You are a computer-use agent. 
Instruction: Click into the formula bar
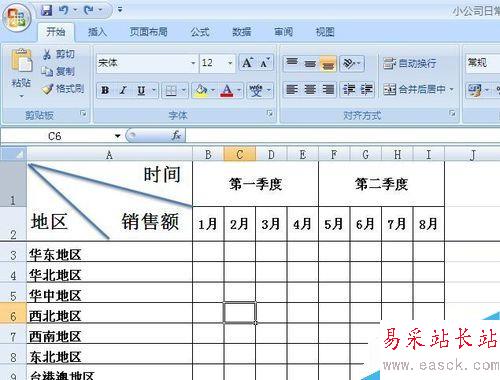(343, 136)
